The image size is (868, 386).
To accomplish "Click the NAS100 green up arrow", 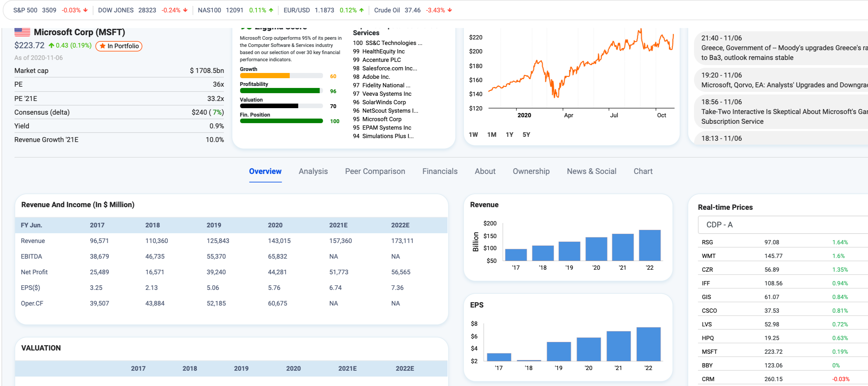I will pos(271,10).
